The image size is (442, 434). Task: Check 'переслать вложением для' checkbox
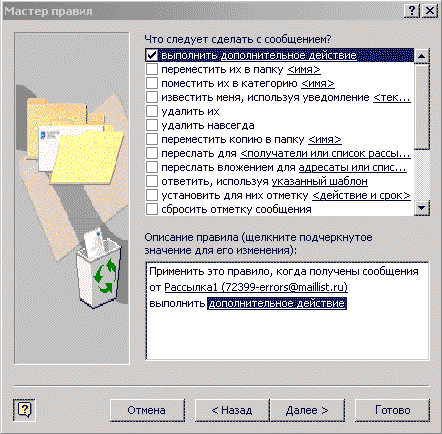click(152, 167)
